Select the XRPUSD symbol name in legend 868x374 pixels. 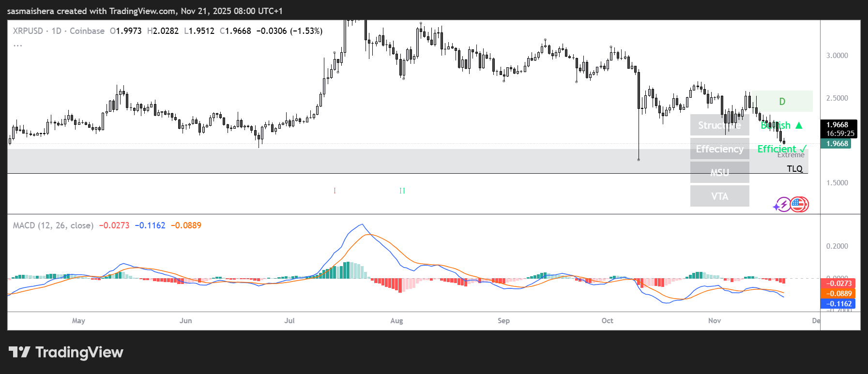point(28,31)
